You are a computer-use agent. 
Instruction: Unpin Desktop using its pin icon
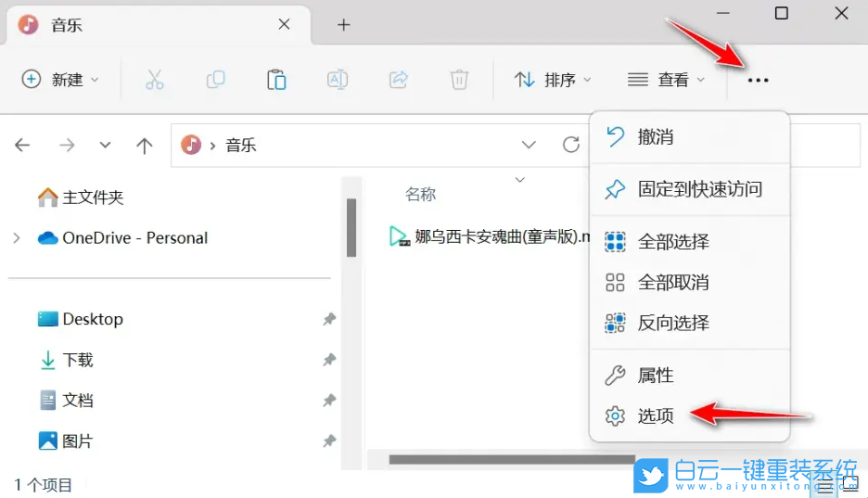click(329, 319)
